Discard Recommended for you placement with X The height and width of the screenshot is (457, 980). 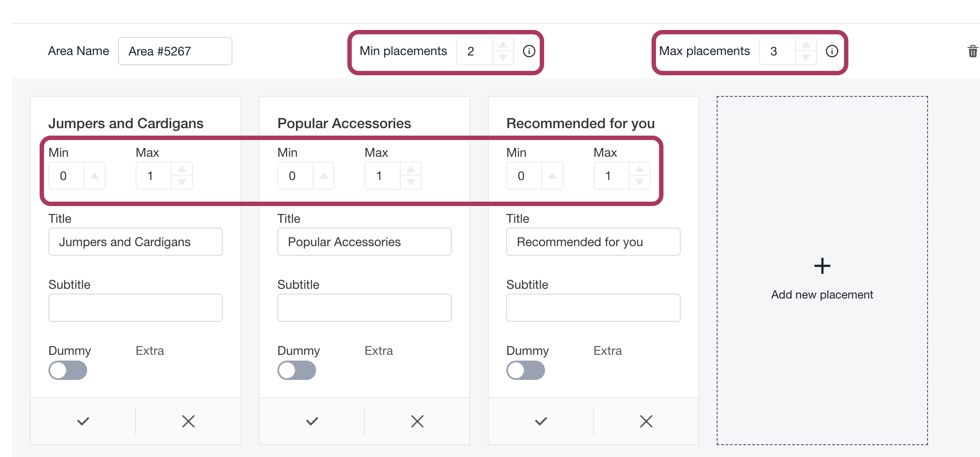(646, 421)
